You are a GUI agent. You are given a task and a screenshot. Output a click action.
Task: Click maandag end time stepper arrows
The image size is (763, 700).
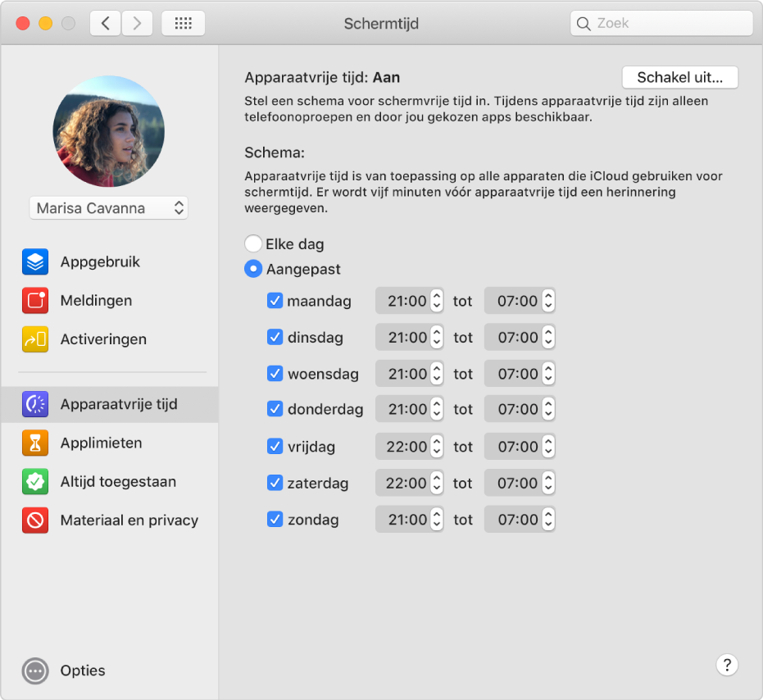click(x=548, y=300)
